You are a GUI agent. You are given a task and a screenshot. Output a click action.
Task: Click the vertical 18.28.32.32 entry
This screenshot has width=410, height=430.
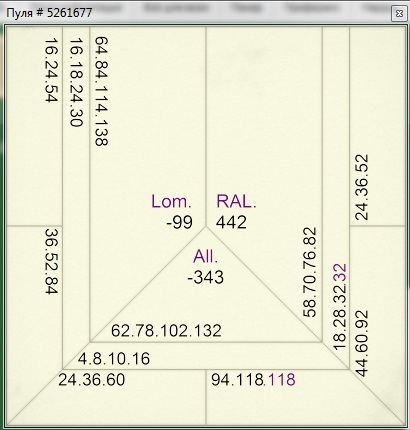point(340,307)
